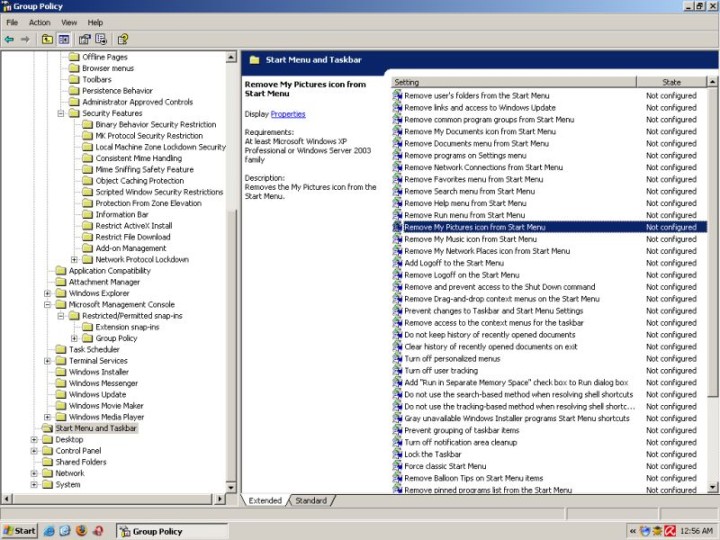Click the settings list scrollbar down arrow

[711, 488]
